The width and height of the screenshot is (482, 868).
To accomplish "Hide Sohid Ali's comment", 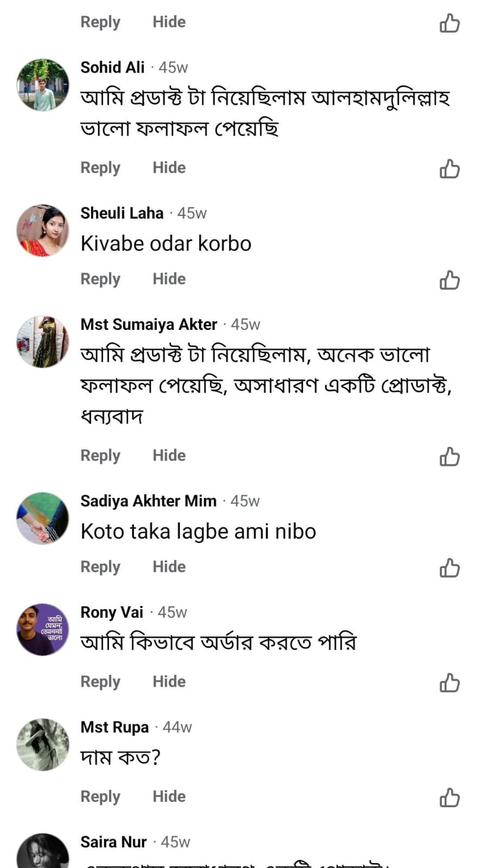I will [x=169, y=168].
